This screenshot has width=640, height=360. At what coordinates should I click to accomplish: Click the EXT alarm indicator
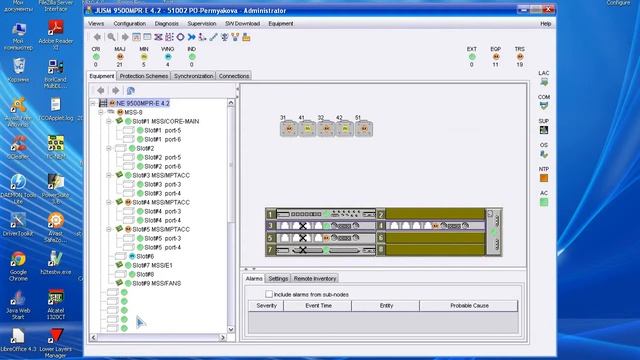pos(472,57)
